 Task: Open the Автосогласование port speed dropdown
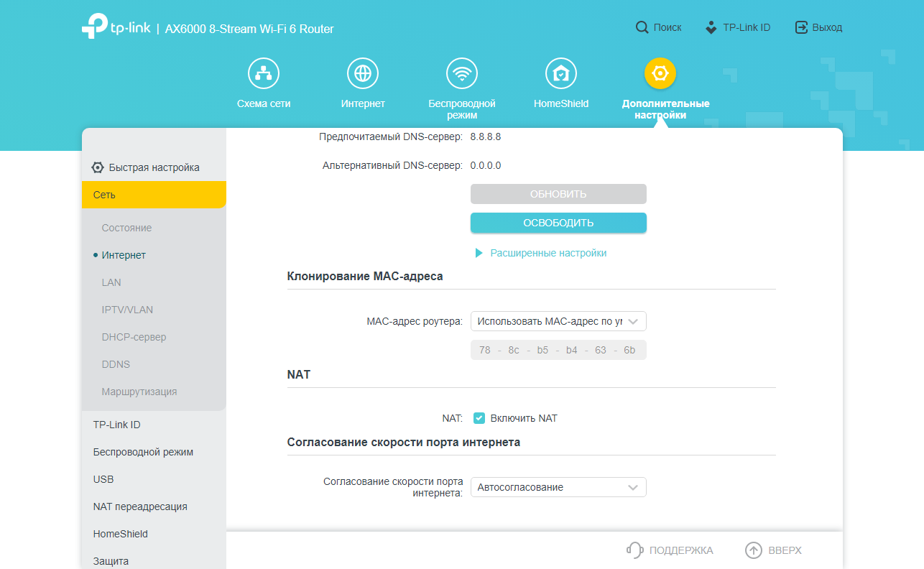558,487
